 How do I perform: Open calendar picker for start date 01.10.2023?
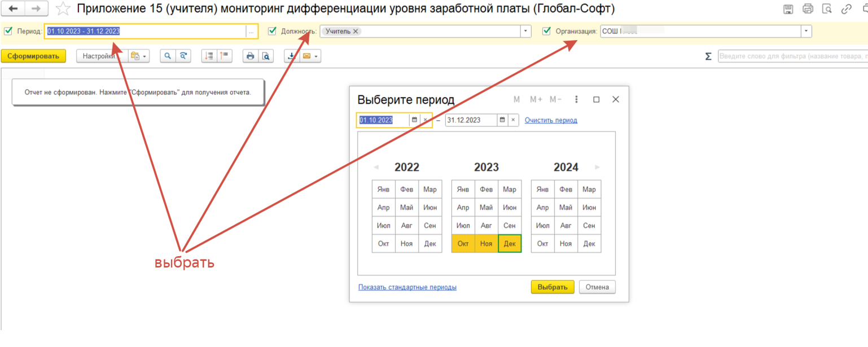click(414, 120)
